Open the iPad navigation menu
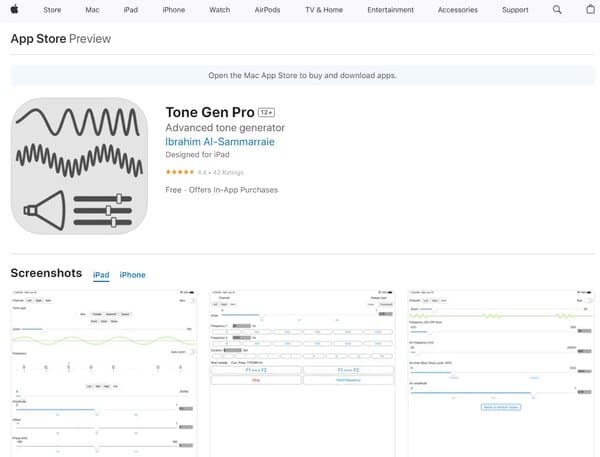The width and height of the screenshot is (600, 457). (130, 10)
